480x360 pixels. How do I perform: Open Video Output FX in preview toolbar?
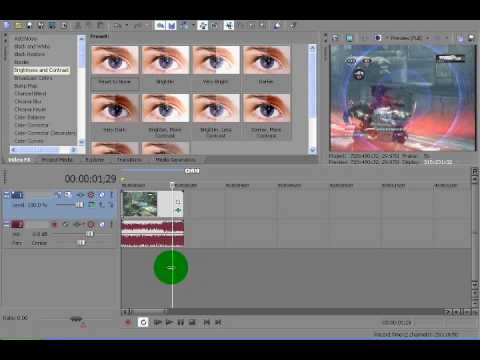click(x=365, y=38)
